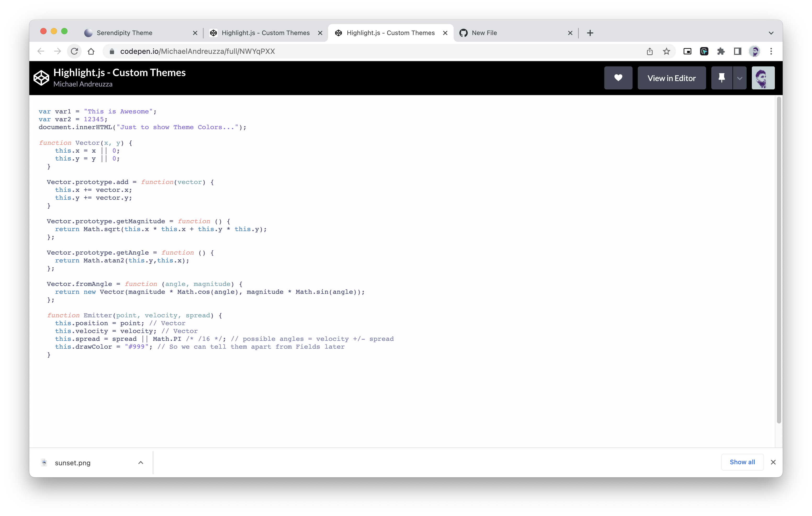
Task: Go to browser home page
Action: [91, 51]
